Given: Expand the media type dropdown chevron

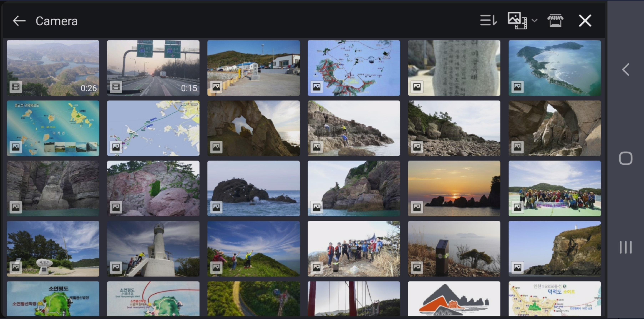Looking at the screenshot, I should (x=534, y=20).
